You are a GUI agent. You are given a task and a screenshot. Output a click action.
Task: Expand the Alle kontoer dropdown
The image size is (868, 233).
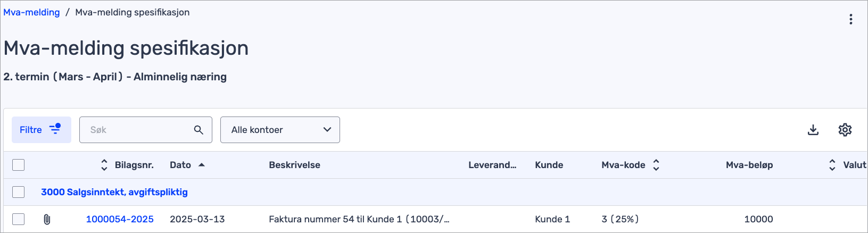pos(280,130)
